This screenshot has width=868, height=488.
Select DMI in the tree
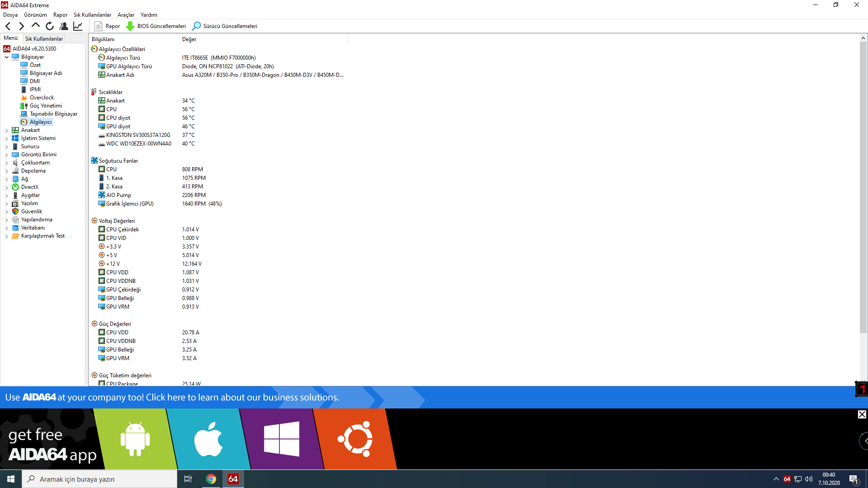[34, 81]
